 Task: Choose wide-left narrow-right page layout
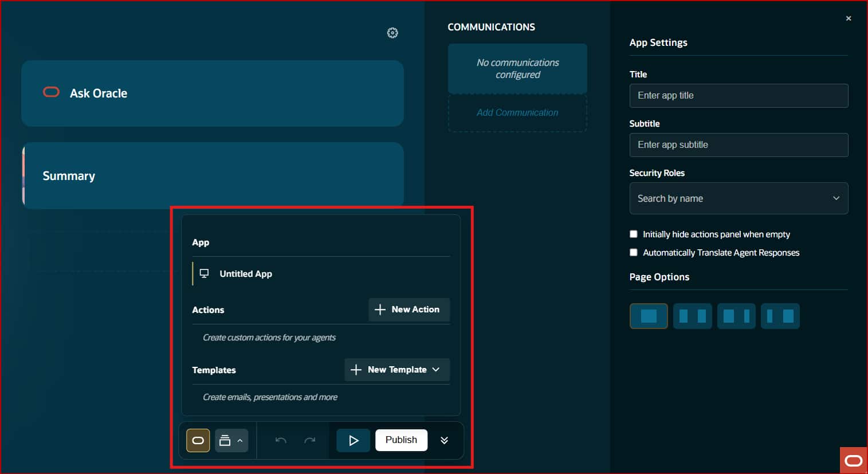tap(736, 316)
